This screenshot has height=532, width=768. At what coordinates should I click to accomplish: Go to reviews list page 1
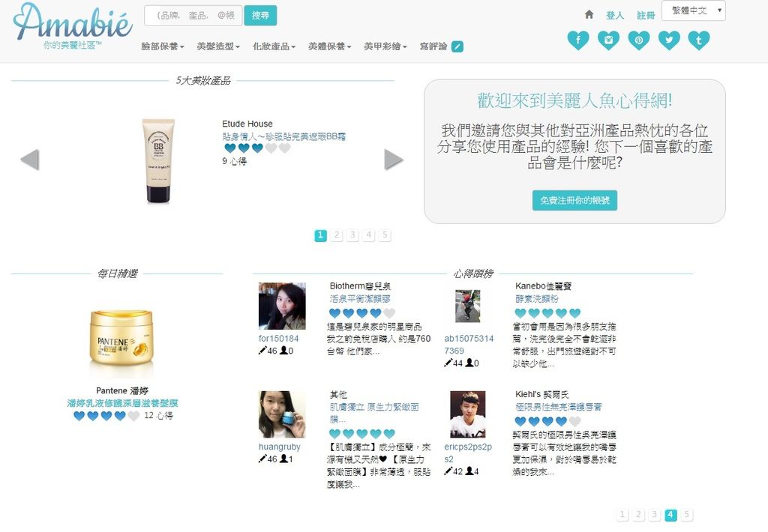(x=622, y=514)
